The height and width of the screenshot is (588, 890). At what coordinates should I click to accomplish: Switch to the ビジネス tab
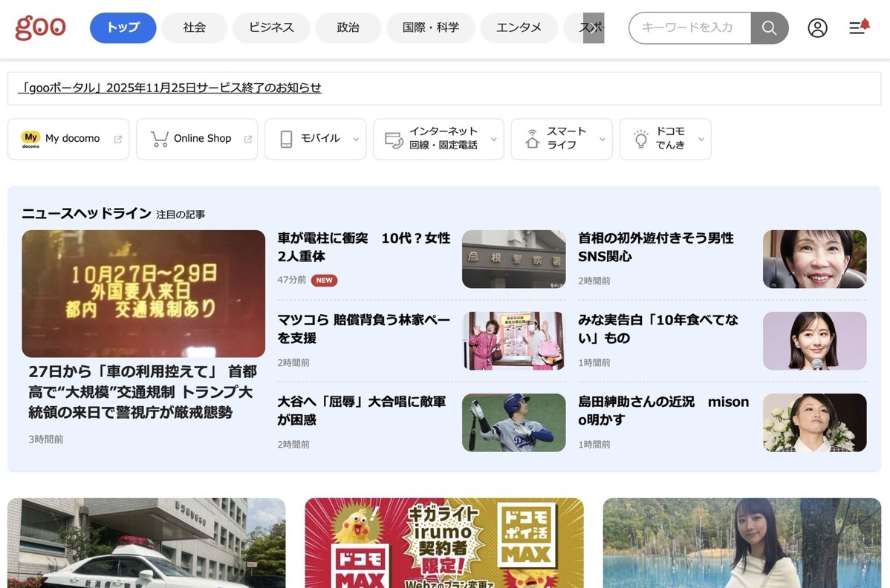point(271,28)
